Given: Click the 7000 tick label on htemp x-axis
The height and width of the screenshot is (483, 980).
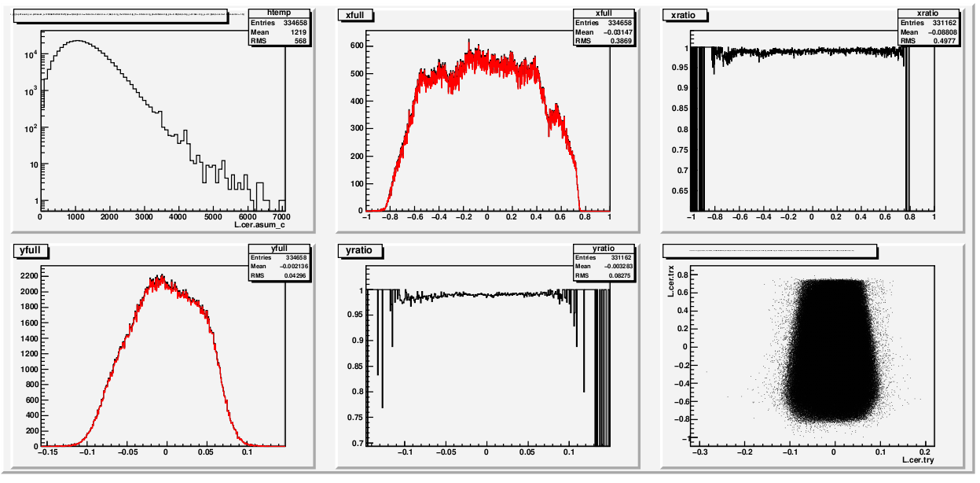Looking at the screenshot, I should 281,216.
